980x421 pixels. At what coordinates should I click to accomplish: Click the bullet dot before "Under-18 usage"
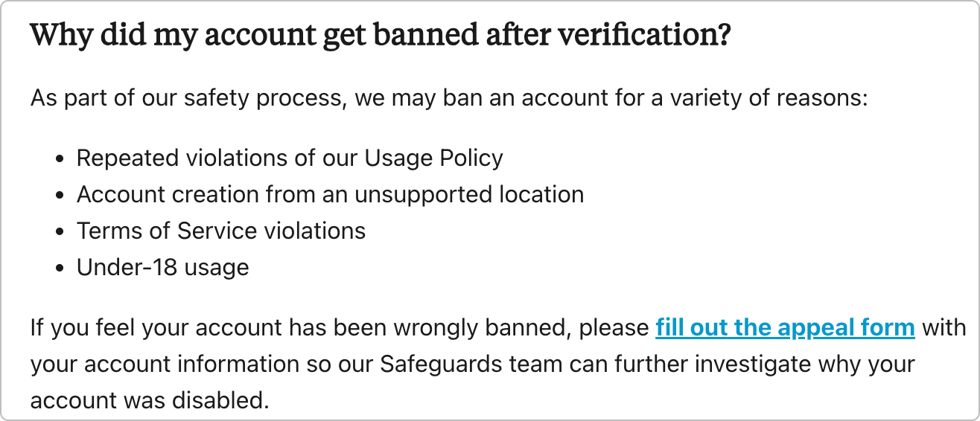tap(61, 269)
